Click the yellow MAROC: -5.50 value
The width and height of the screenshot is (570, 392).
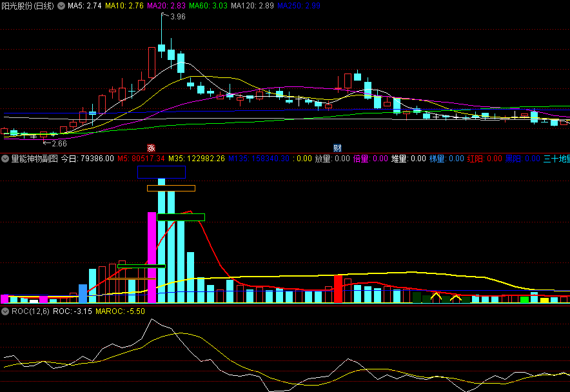[120, 311]
